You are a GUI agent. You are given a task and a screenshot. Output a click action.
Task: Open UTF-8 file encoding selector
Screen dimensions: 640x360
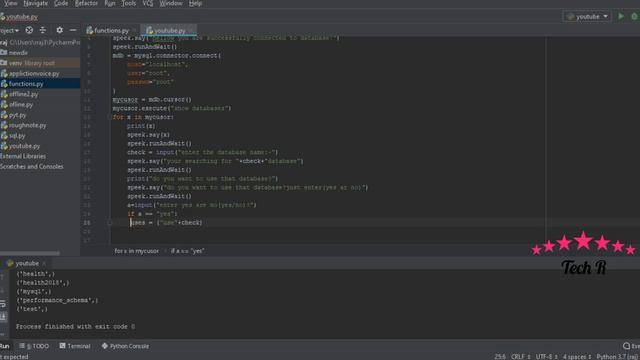click(x=547, y=357)
